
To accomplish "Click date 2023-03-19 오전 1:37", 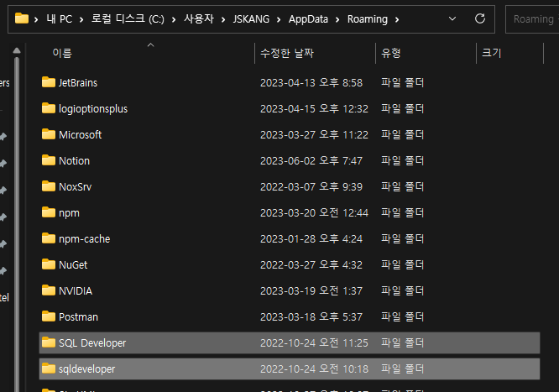I will pos(311,291).
